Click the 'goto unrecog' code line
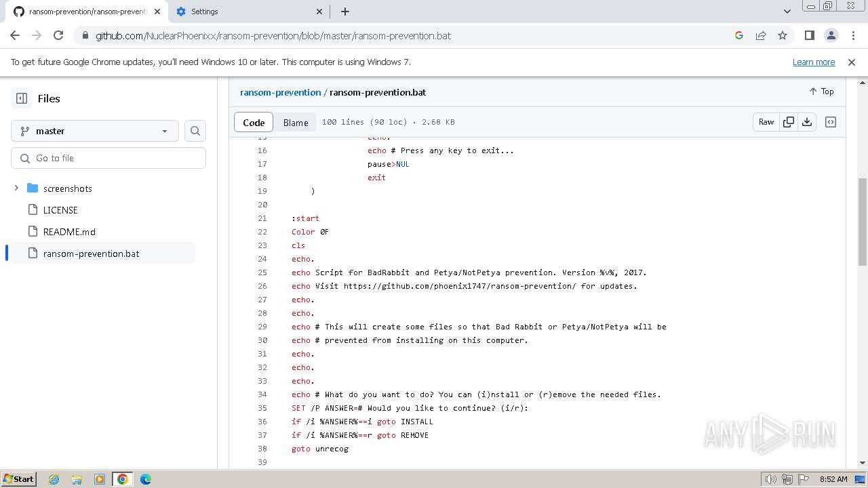868x488 pixels. tap(320, 449)
